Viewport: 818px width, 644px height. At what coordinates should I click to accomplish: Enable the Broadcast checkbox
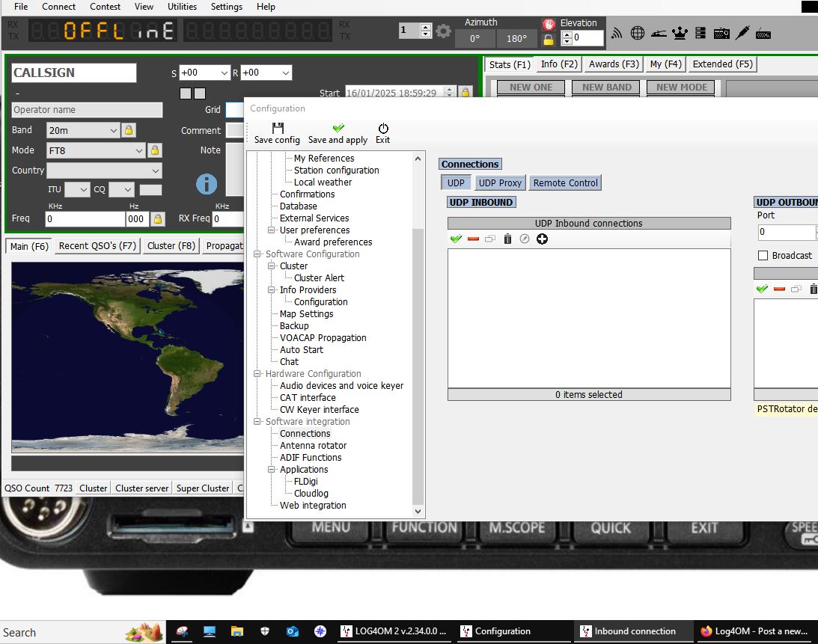(763, 256)
